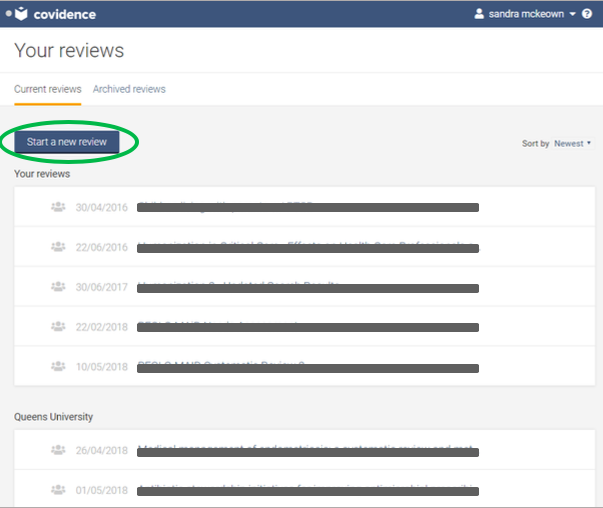Viewport: 603px width, 508px height.
Task: Click the team icon for 26/04/2018 review
Action: [58, 450]
